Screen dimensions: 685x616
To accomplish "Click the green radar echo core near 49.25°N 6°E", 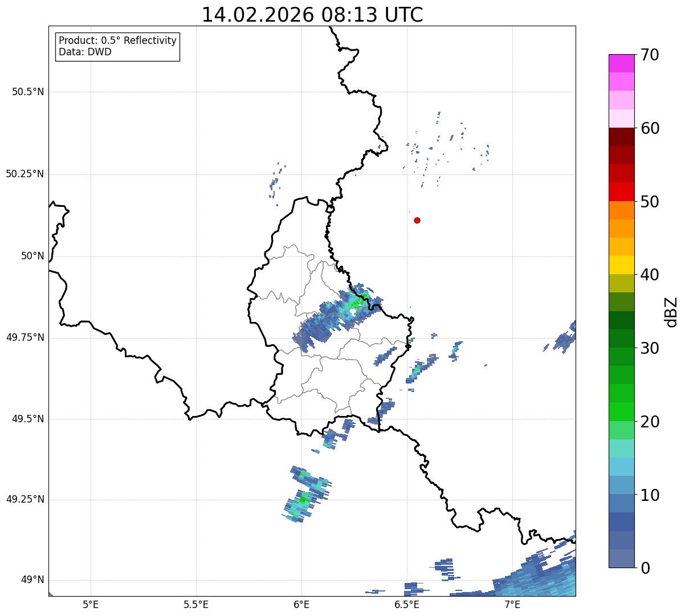I will click(x=304, y=499).
